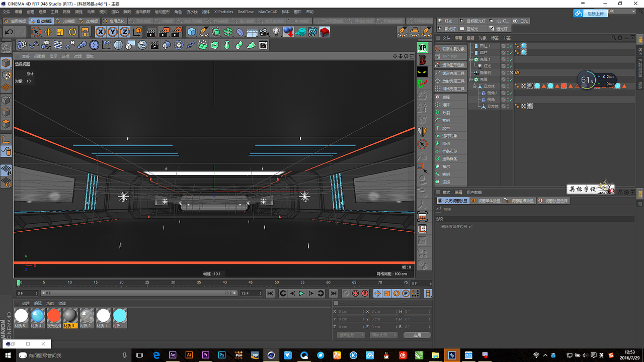Toggle 3D捕捉 snapping mode
This screenshot has height=362, width=644.
(65, 21)
